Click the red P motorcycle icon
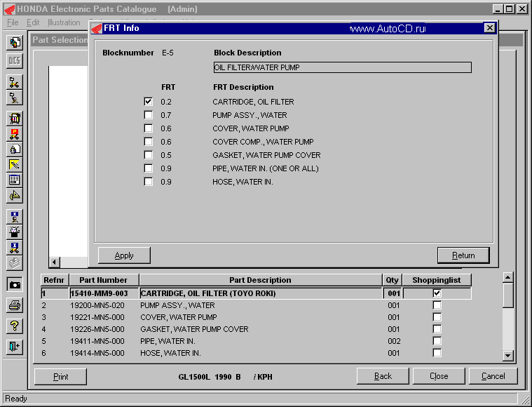Viewport: 532px width, 407px height. (15, 134)
